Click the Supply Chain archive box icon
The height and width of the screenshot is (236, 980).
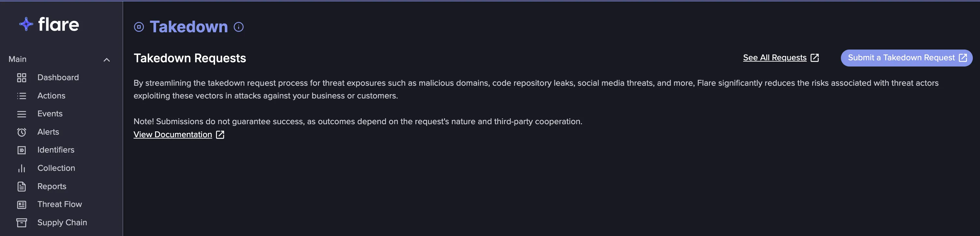pos(22,223)
